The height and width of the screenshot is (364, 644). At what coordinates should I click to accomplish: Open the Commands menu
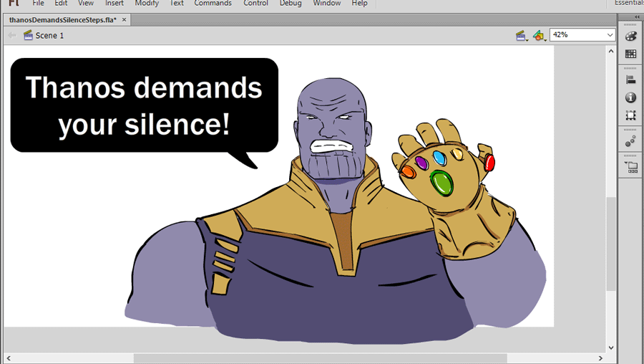point(213,3)
